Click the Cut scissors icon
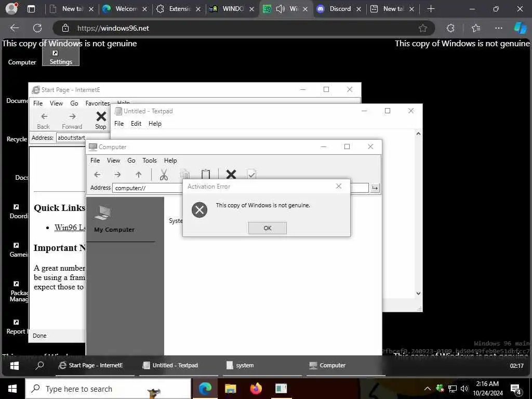Screen dimensions: 532x399 point(164,175)
